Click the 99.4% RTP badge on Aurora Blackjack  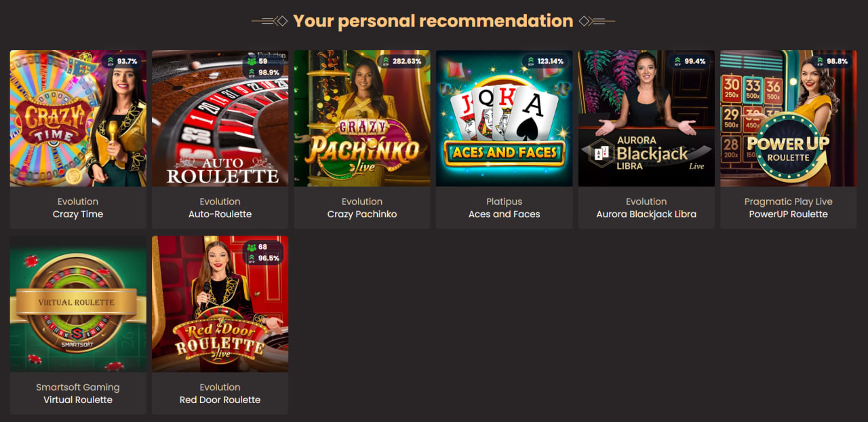click(x=690, y=61)
